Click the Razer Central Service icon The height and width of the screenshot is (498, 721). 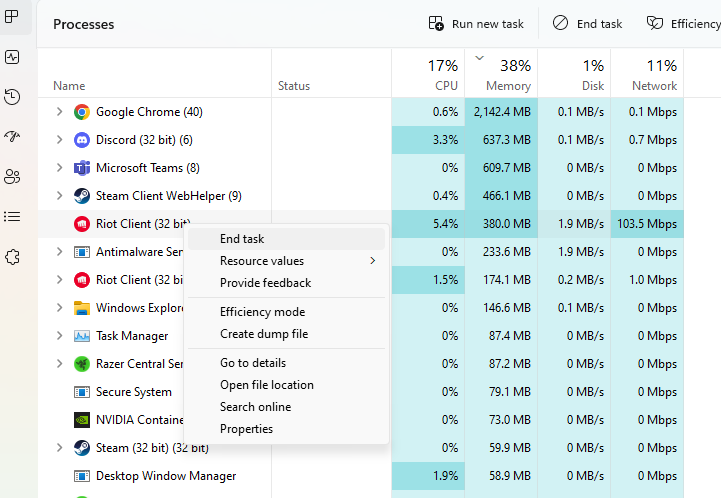coord(82,364)
